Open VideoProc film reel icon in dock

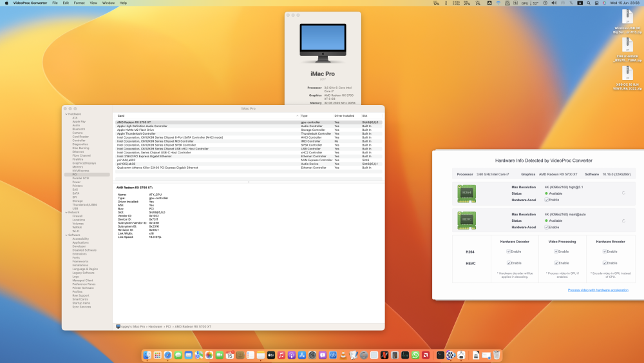pos(451,355)
